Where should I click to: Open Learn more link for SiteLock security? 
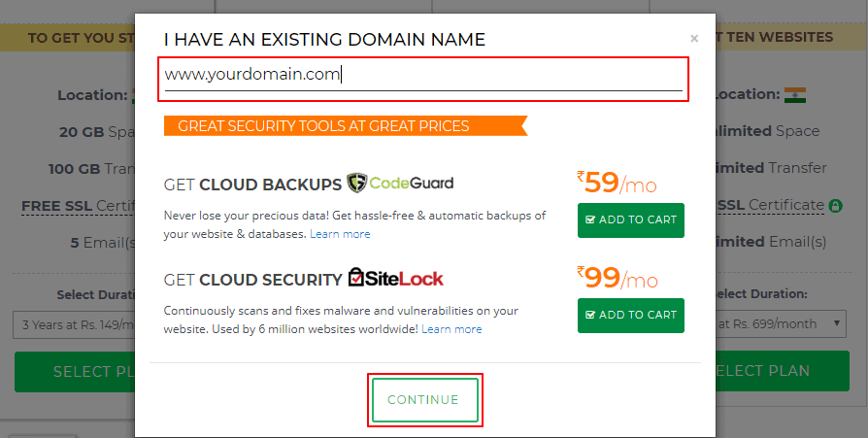pyautogui.click(x=451, y=329)
